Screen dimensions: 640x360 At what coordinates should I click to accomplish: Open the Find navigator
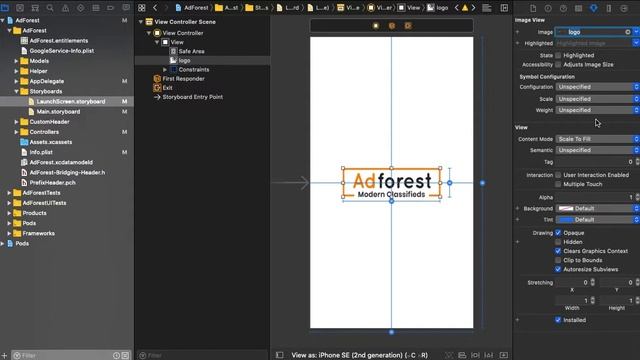[x=50, y=8]
